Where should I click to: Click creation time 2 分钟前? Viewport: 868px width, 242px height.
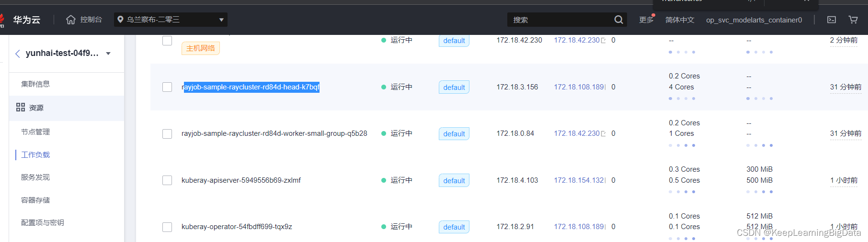(x=844, y=40)
